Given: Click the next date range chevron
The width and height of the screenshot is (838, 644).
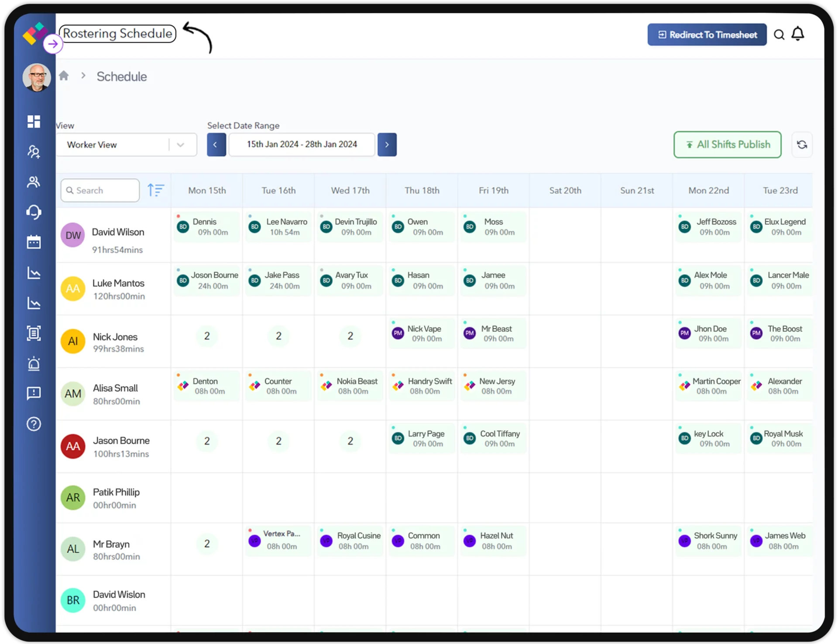Looking at the screenshot, I should coord(387,144).
